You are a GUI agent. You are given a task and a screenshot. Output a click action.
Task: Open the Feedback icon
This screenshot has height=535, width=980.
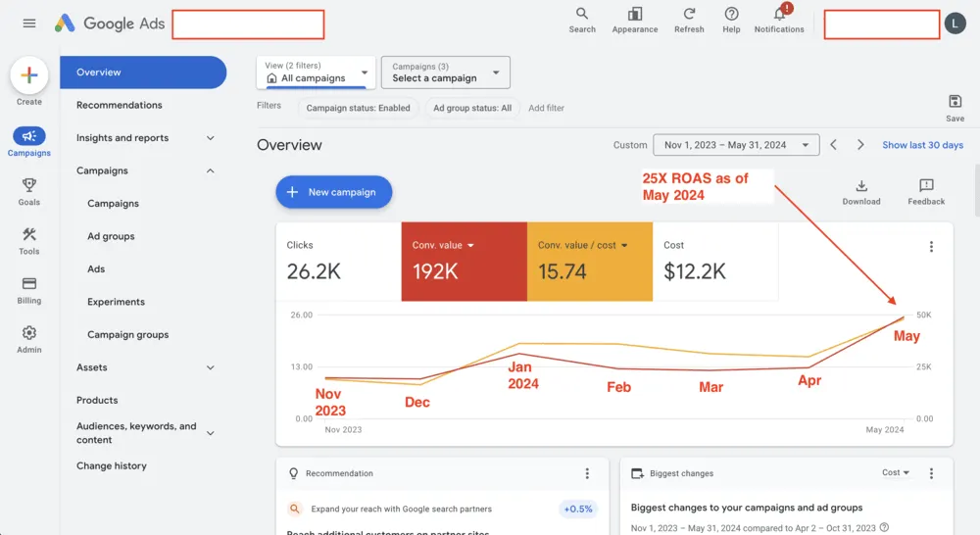tap(926, 192)
